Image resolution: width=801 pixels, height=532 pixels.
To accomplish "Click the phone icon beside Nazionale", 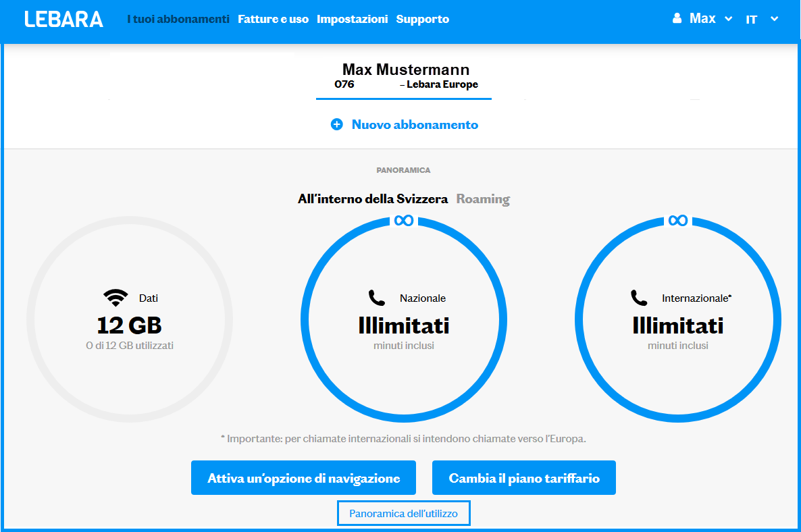I will 376,298.
